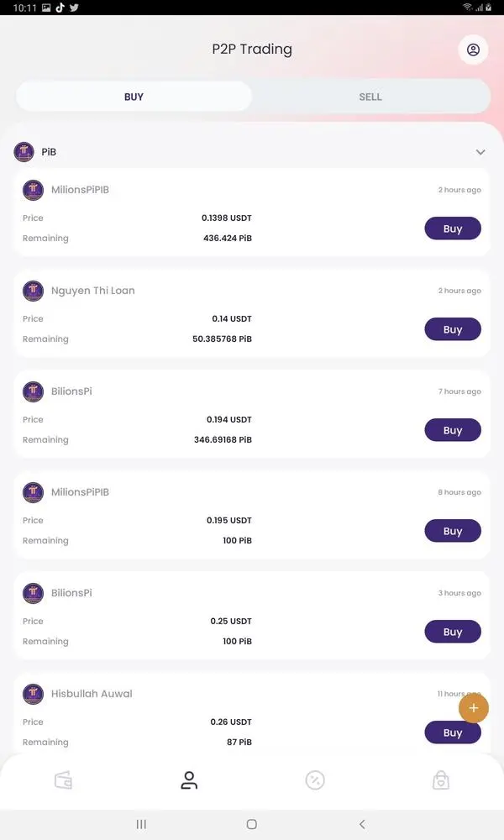Buy the 0.14 USDT offer

453,329
